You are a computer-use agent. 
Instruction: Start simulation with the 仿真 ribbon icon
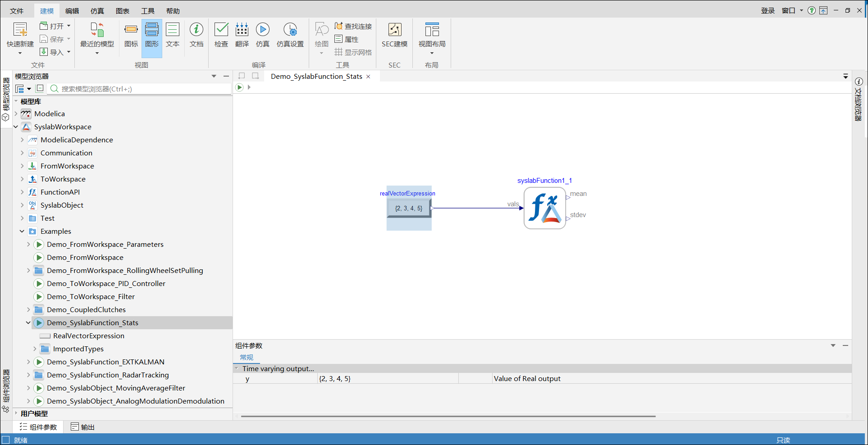[263, 35]
